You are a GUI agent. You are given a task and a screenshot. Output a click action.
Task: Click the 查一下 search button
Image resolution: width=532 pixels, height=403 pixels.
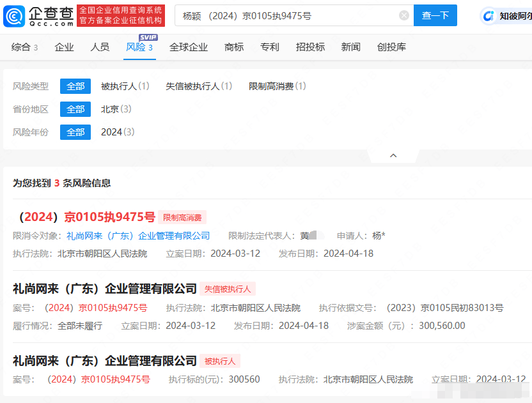click(435, 16)
